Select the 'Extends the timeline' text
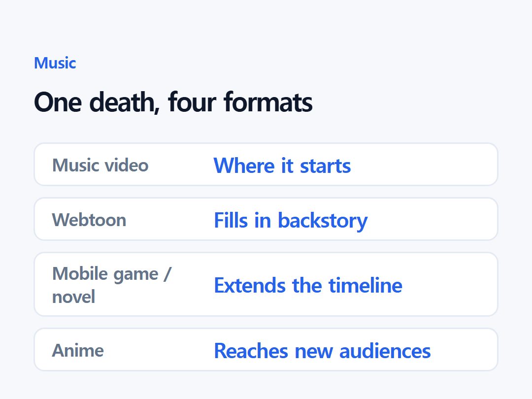532x399 pixels. pos(308,285)
